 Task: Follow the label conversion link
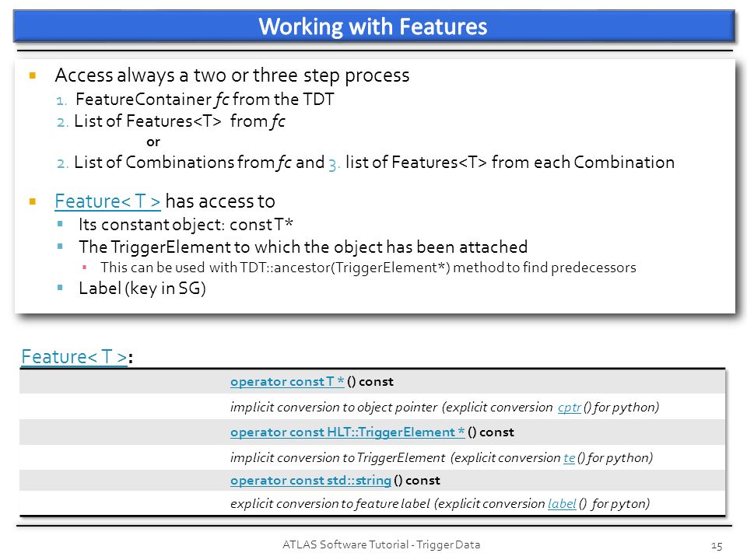(x=562, y=503)
